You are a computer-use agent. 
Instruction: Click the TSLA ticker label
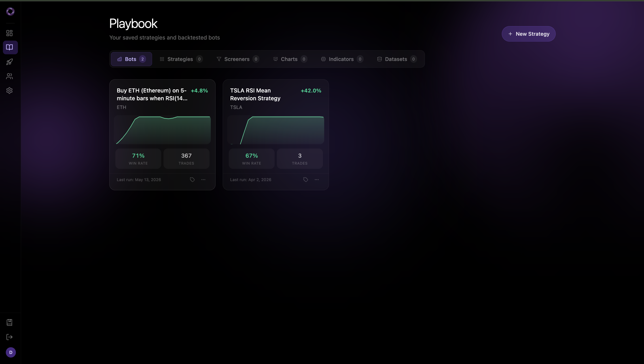click(236, 107)
